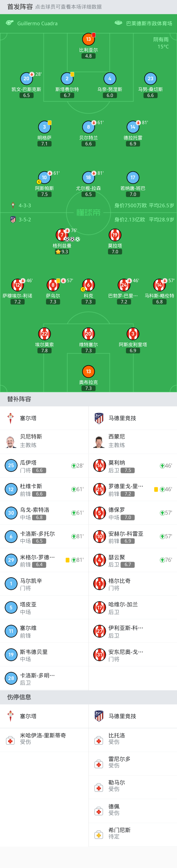Viewport: 177px width, 868px height.
Task: Open 若纳唐-班巴 number 17 player icon
Action: point(133,177)
